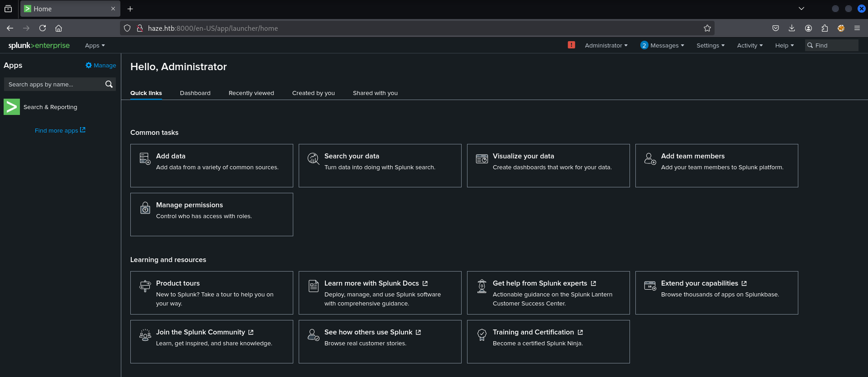
Task: Expand the Settings menu
Action: tap(710, 45)
